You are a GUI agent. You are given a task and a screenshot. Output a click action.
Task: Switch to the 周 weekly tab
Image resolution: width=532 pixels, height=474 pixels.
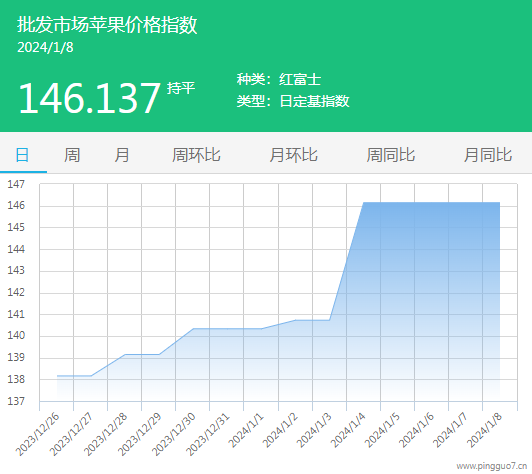(72, 155)
